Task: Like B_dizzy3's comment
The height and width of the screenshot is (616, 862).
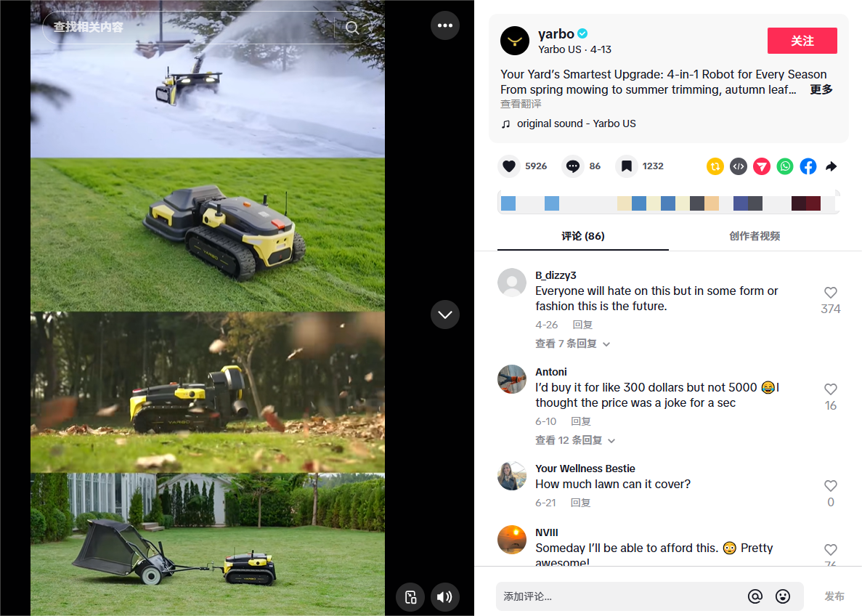Action: pos(830,293)
